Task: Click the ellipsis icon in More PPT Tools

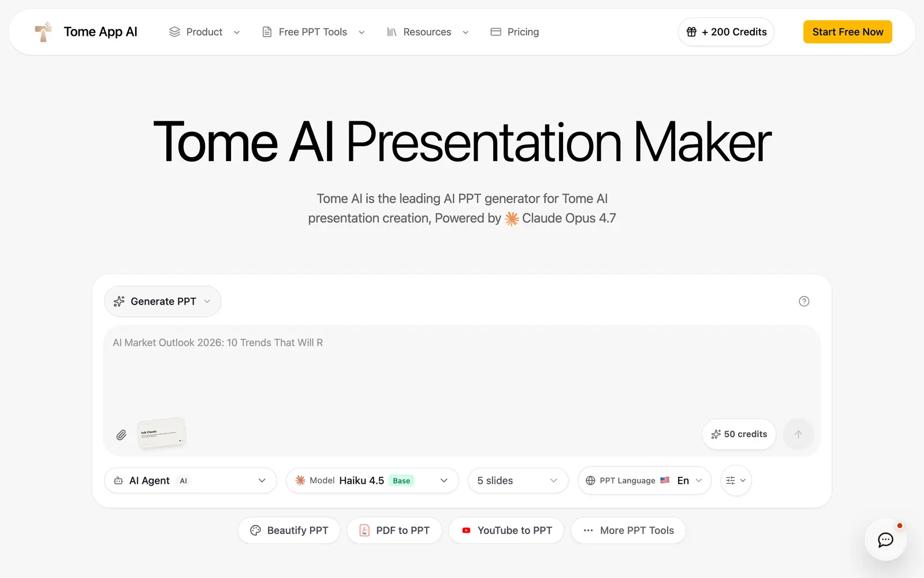Action: [588, 530]
